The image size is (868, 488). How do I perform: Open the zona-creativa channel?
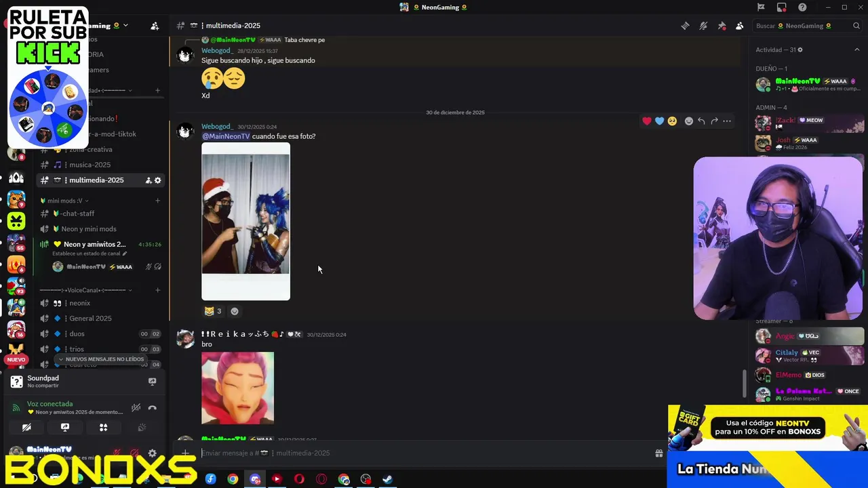click(102, 149)
